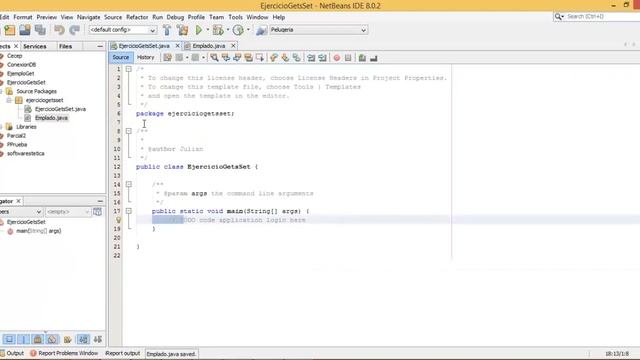Toggle Highlight Search icon

(248, 58)
